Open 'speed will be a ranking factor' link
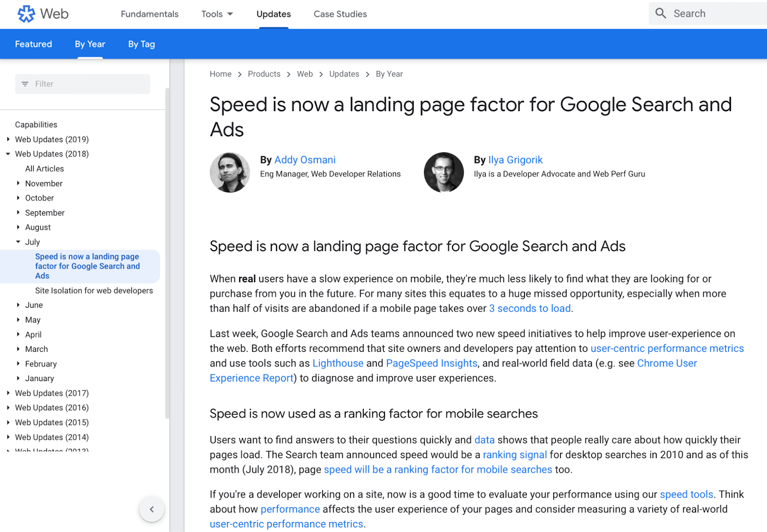 pos(438,470)
